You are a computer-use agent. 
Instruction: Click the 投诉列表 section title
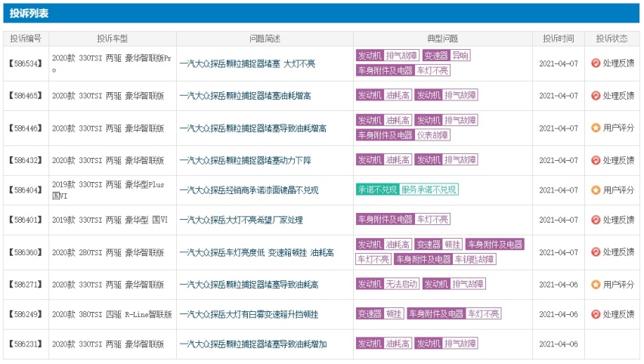click(29, 14)
